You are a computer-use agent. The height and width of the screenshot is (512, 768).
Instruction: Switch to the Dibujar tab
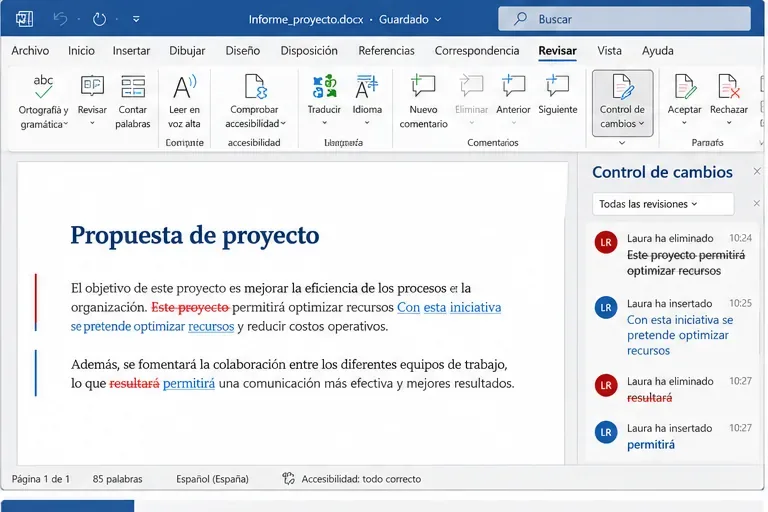pos(187,50)
